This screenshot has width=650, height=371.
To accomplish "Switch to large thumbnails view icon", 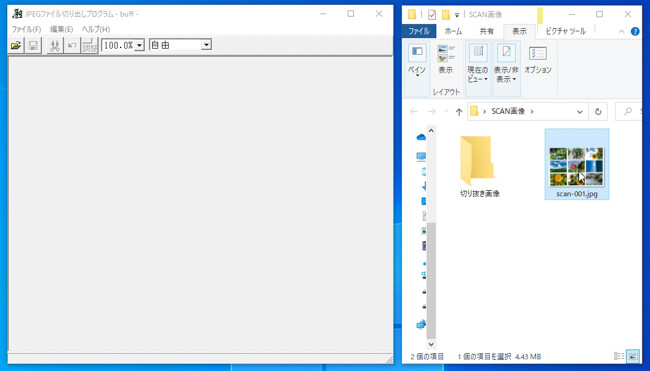I will coord(633,356).
